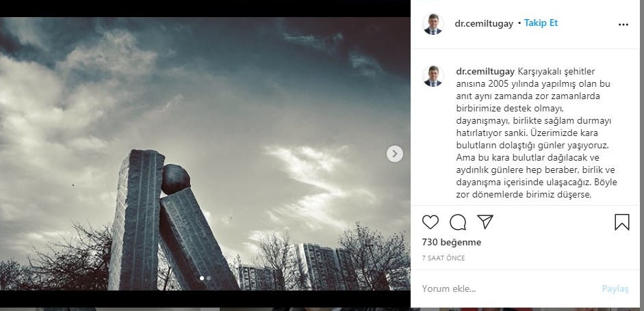Viewport: 644px width, 311px height.
Task: Open the profile avatar in post header
Action: [433, 24]
